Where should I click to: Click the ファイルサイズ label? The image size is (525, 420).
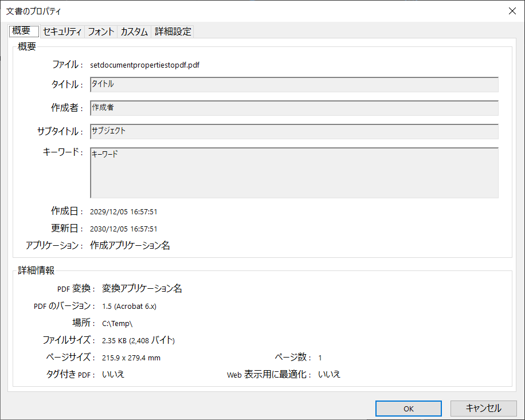pos(69,340)
